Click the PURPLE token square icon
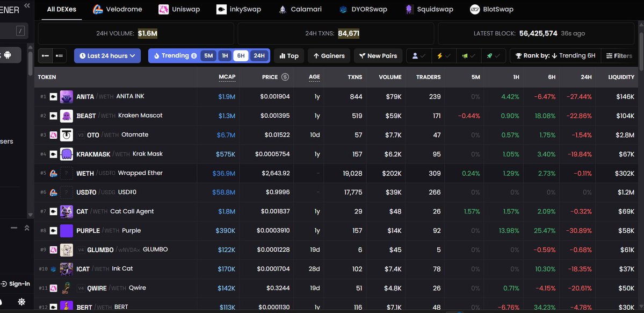The height and width of the screenshot is (313, 644). (x=67, y=231)
